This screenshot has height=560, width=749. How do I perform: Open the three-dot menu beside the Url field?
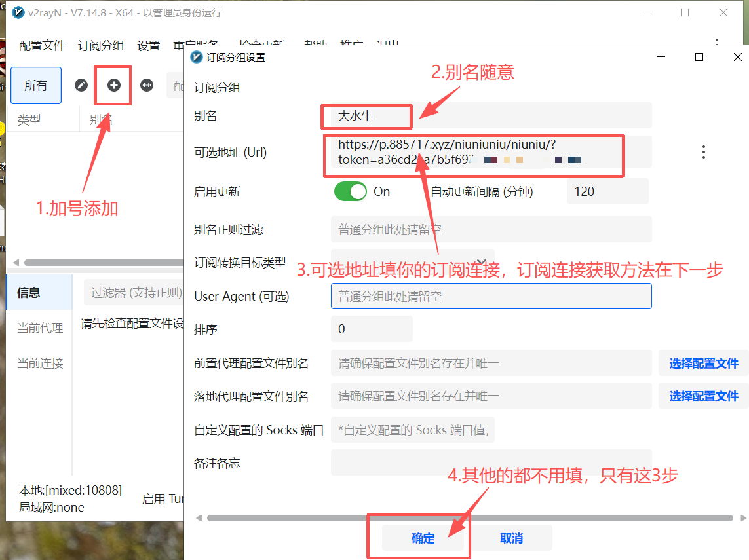tap(703, 152)
